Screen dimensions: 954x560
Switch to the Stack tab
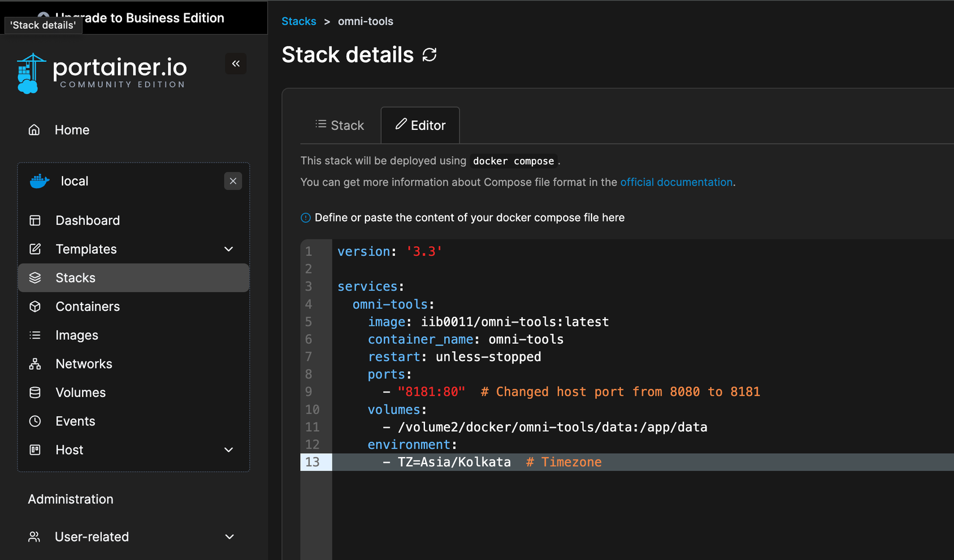tap(341, 125)
